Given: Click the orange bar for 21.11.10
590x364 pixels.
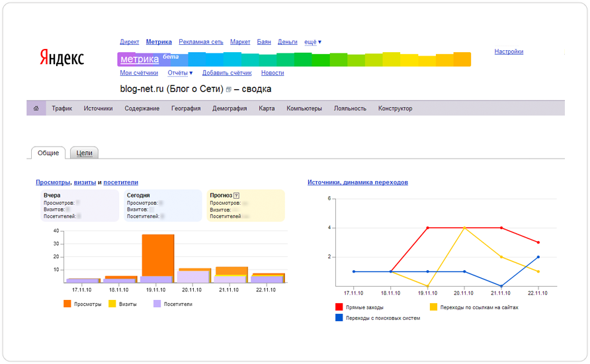Looking at the screenshot, I should click(232, 271).
